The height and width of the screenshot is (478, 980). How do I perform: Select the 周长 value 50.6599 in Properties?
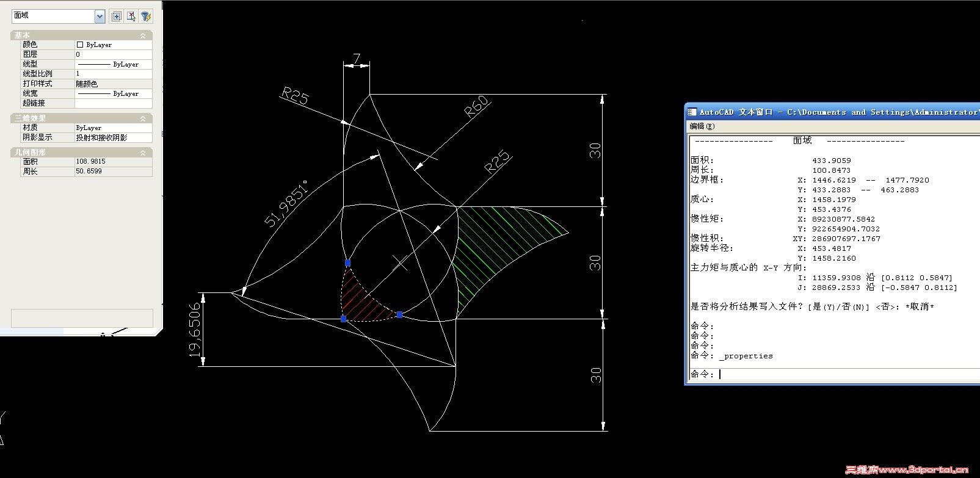pos(113,172)
